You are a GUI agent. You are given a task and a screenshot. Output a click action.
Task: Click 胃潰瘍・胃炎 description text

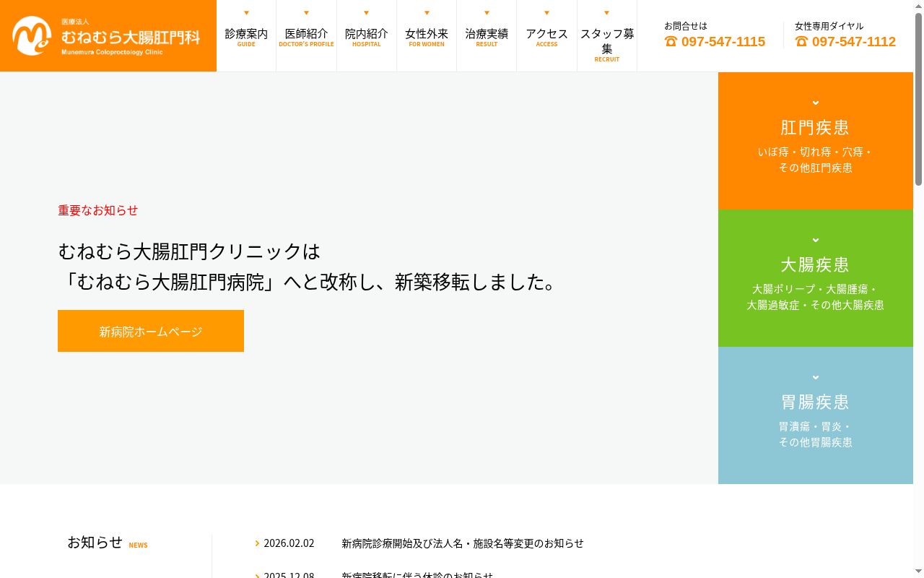816,434
